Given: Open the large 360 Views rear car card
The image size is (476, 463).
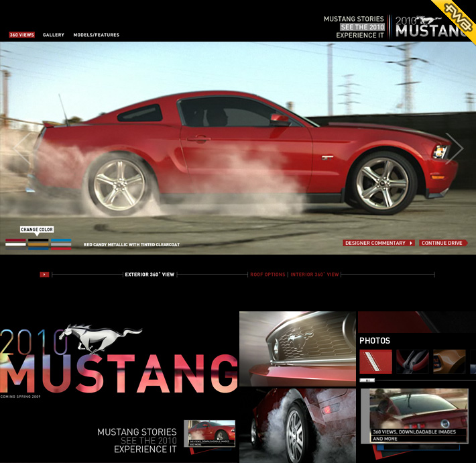Looking at the screenshot, I should [x=415, y=416].
